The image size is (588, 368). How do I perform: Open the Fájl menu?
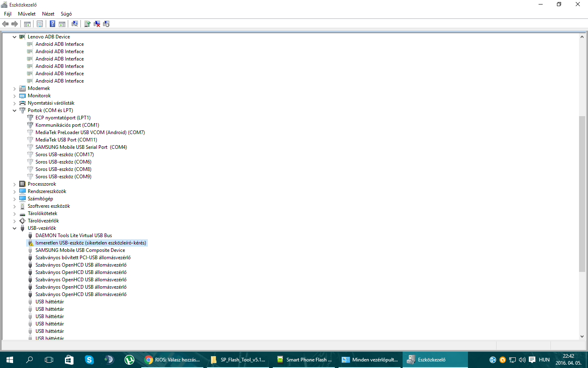coord(8,14)
